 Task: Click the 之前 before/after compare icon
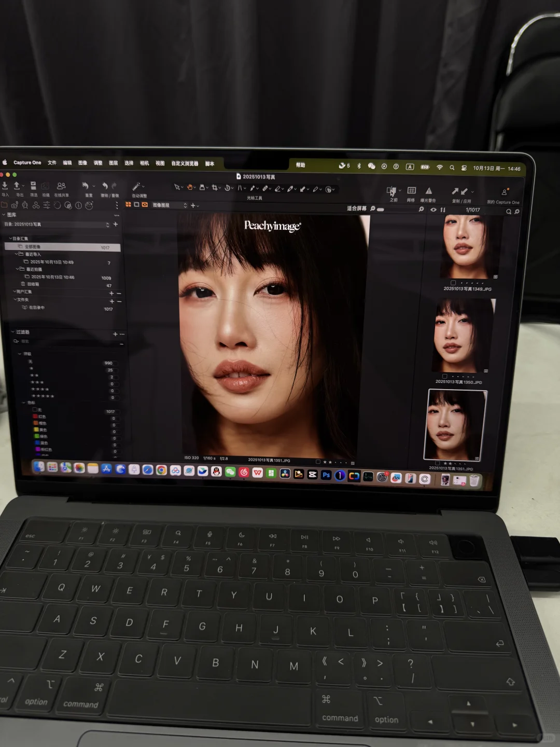pos(392,191)
